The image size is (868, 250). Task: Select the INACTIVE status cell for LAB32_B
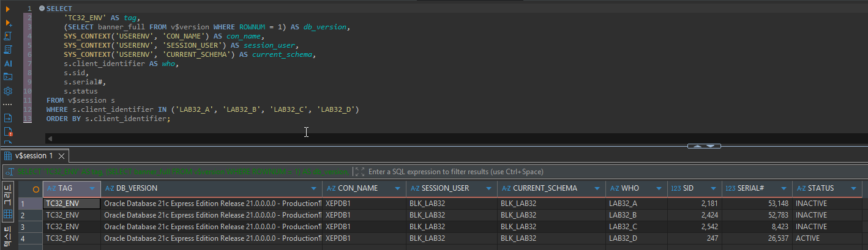click(826, 215)
